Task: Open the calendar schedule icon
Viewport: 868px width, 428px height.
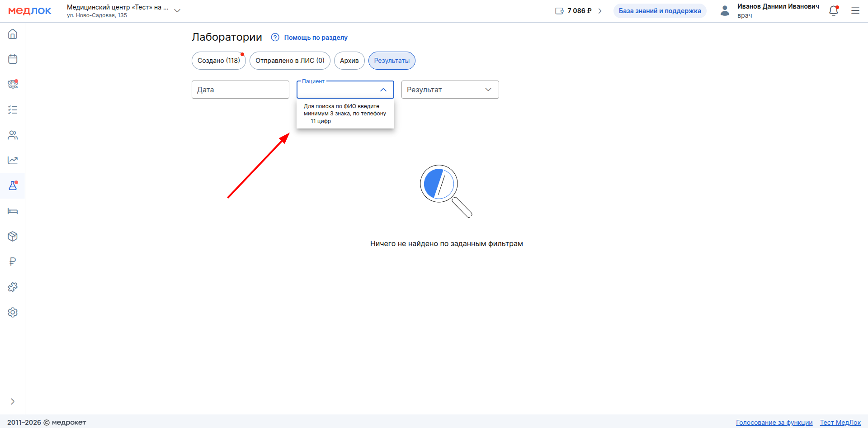Action: pos(13,59)
